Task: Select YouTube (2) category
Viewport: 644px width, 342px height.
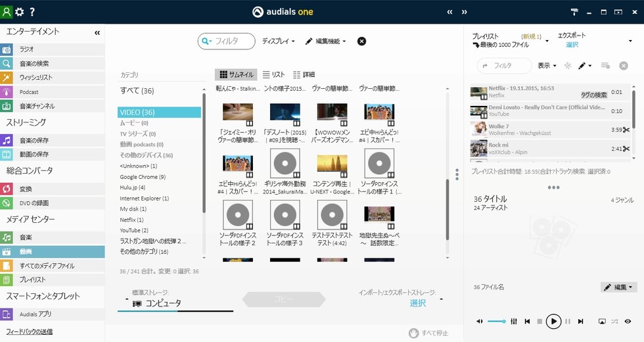Action: coord(134,230)
